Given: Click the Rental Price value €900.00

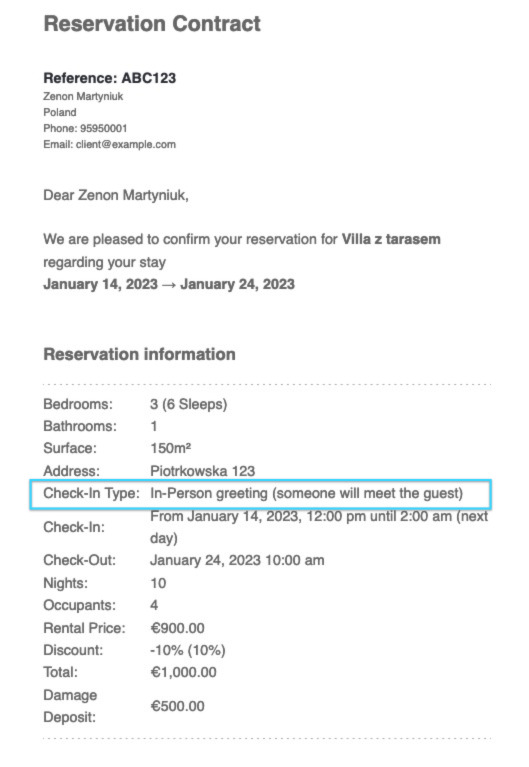Looking at the screenshot, I should [178, 628].
